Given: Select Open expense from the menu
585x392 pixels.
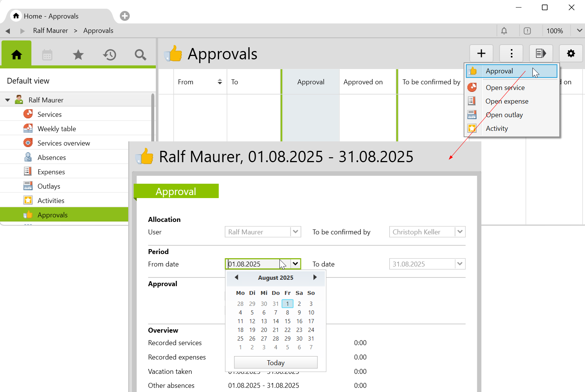Looking at the screenshot, I should [507, 101].
